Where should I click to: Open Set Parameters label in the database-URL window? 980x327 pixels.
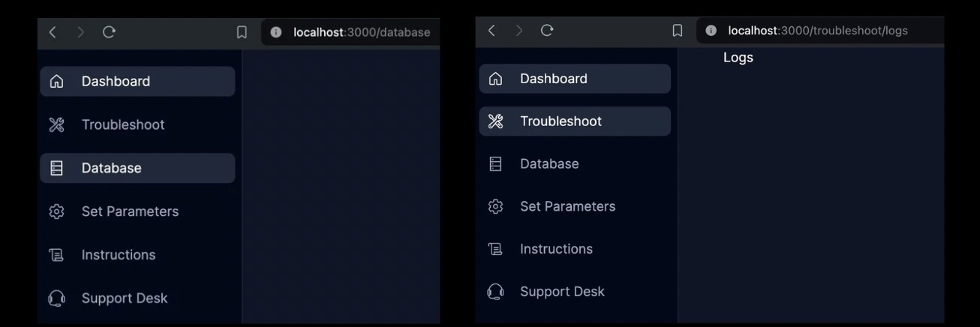coord(130,211)
